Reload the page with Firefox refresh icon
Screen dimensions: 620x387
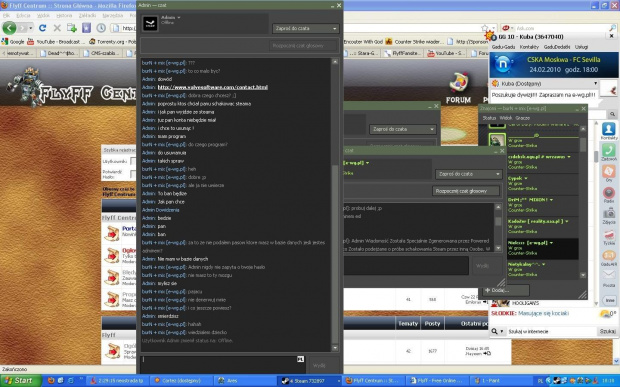[x=42, y=28]
